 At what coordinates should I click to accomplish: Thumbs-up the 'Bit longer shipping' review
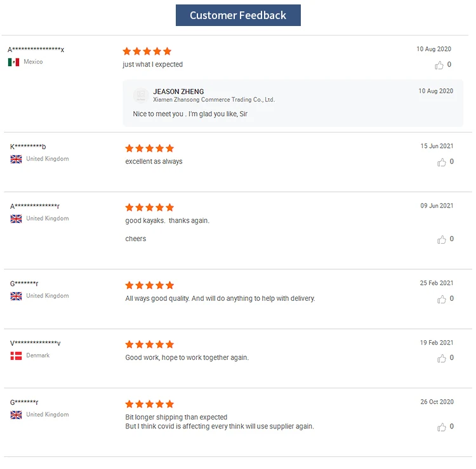442,427
